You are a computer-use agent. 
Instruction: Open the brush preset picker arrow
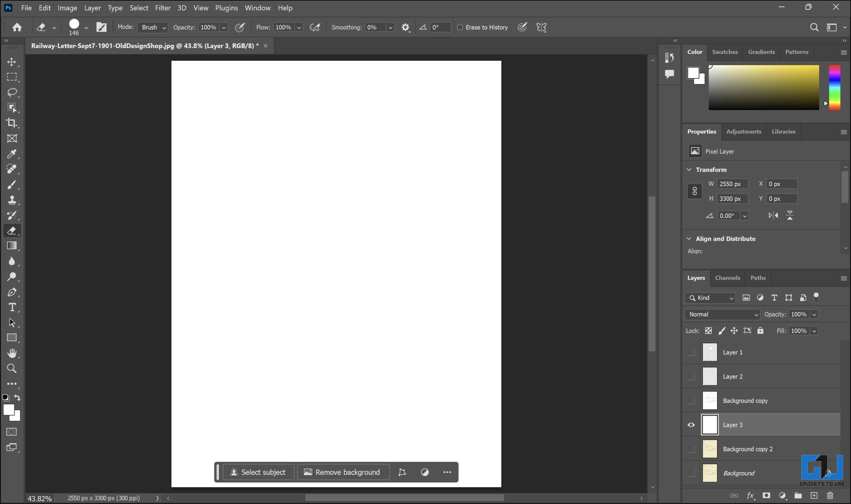[86, 28]
